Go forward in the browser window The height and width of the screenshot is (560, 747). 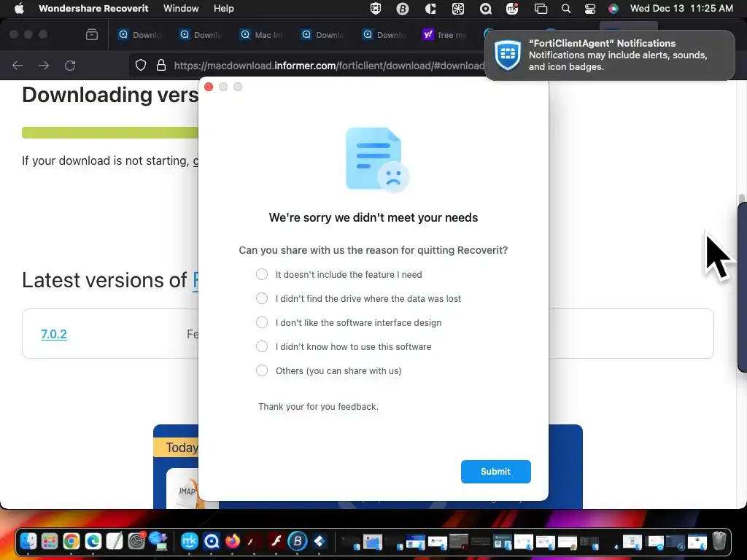click(44, 65)
